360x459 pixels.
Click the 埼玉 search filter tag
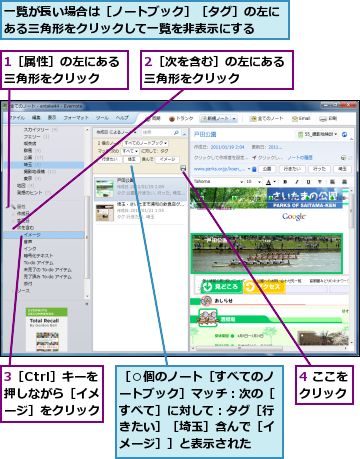click(132, 160)
